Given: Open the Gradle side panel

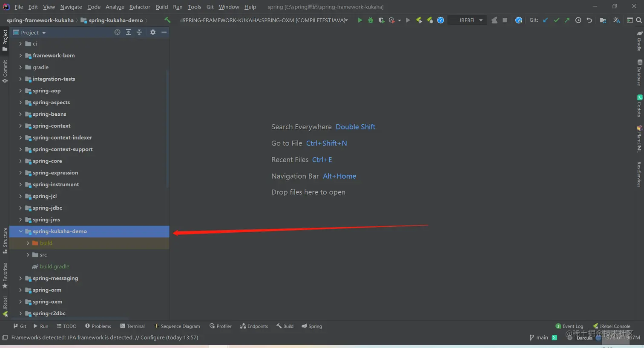Looking at the screenshot, I should (639, 41).
